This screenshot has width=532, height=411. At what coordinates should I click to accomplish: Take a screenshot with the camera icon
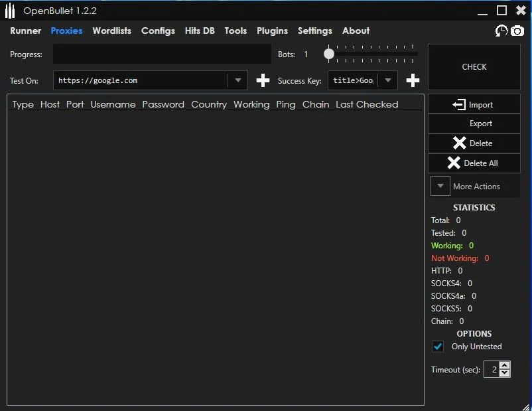point(517,31)
